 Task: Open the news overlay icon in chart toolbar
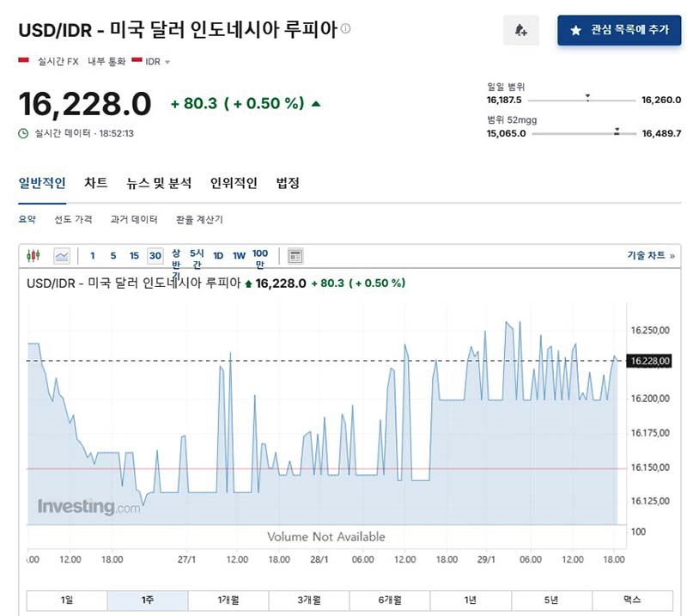click(x=295, y=255)
